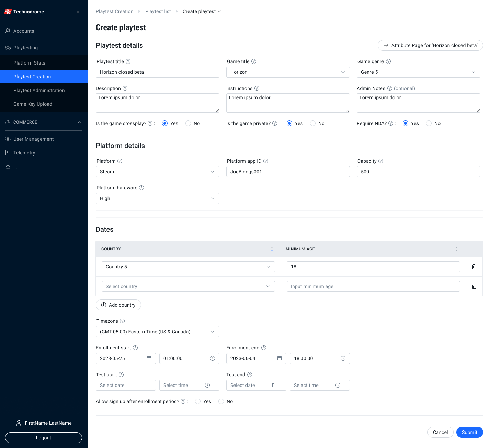Sort the Country column
The image size is (491, 448).
[x=272, y=249]
